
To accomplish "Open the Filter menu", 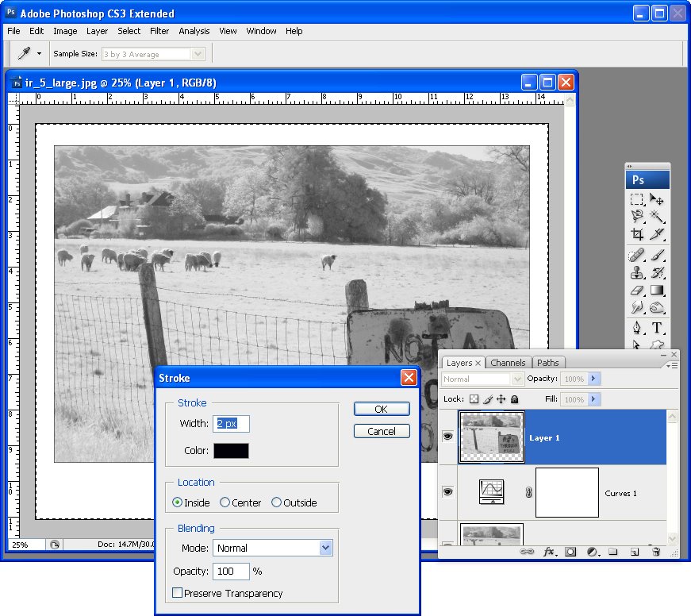I will 159,31.
